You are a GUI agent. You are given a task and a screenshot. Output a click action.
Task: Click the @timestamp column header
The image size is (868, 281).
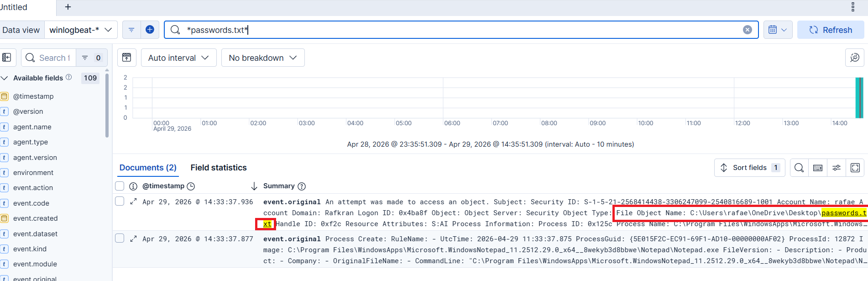(x=163, y=186)
